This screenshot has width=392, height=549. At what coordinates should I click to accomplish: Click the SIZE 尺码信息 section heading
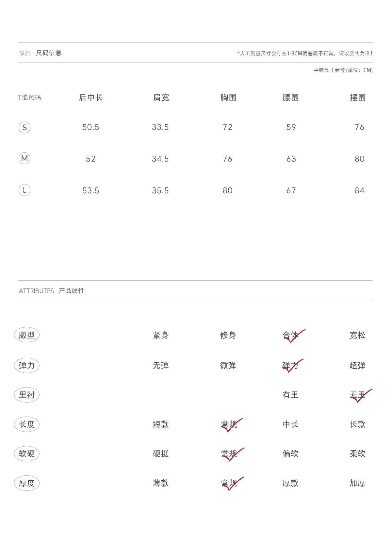[x=41, y=53]
